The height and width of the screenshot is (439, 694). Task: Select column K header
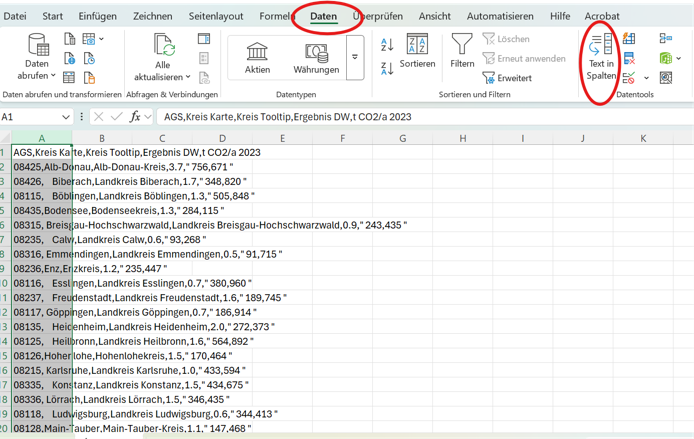click(643, 139)
